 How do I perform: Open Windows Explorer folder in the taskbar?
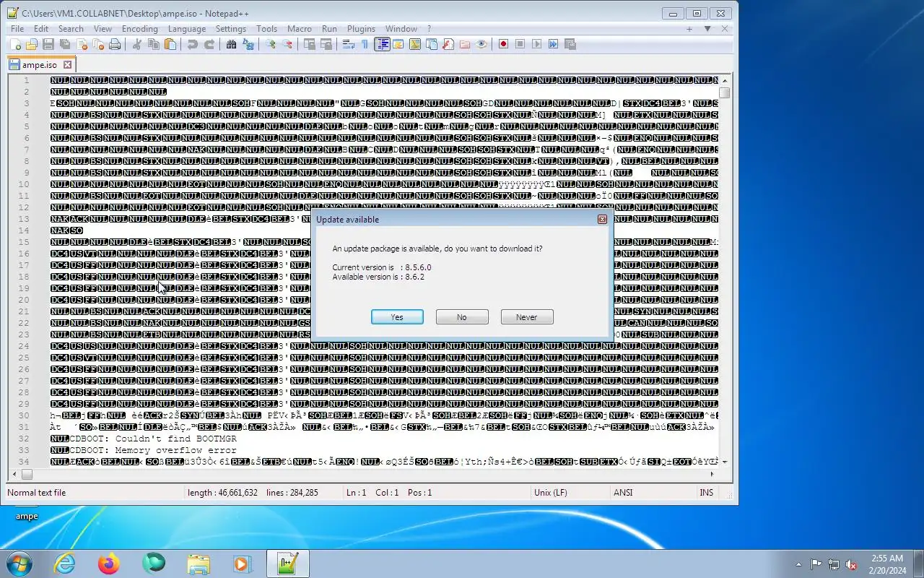point(199,564)
